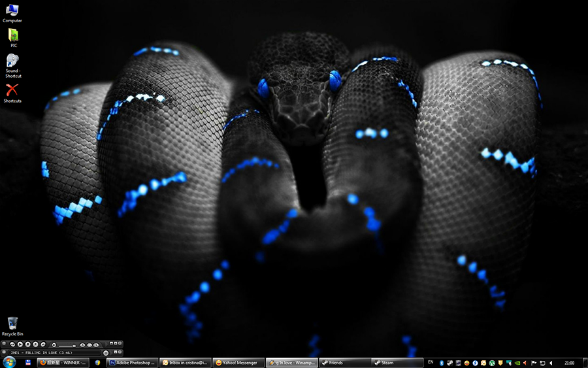Switch to Yahoo! Messenger window
Screen dimensions: 588x368
tap(238, 363)
